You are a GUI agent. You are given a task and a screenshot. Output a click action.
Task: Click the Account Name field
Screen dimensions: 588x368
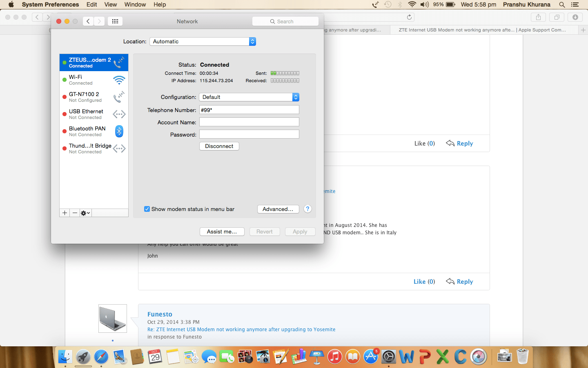249,122
